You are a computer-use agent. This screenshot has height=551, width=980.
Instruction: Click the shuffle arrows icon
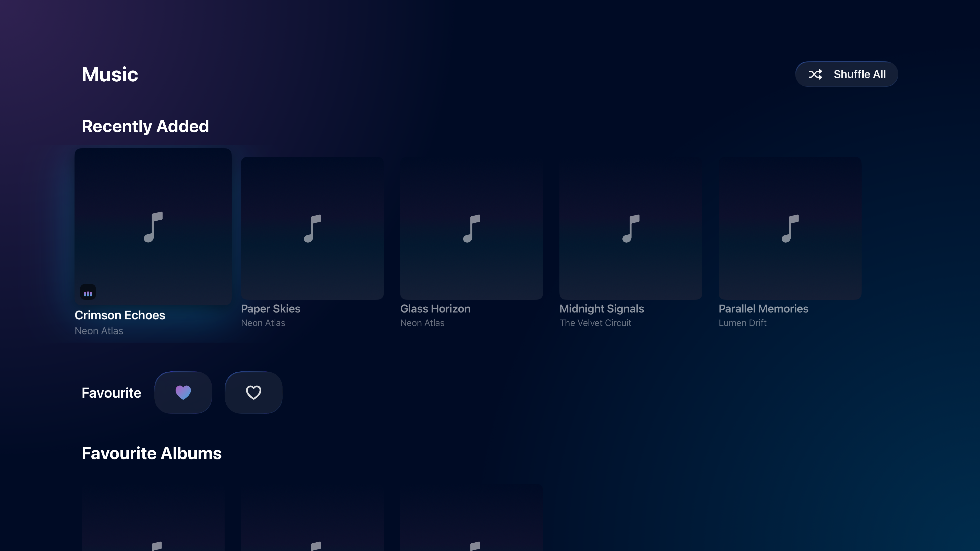pyautogui.click(x=815, y=74)
